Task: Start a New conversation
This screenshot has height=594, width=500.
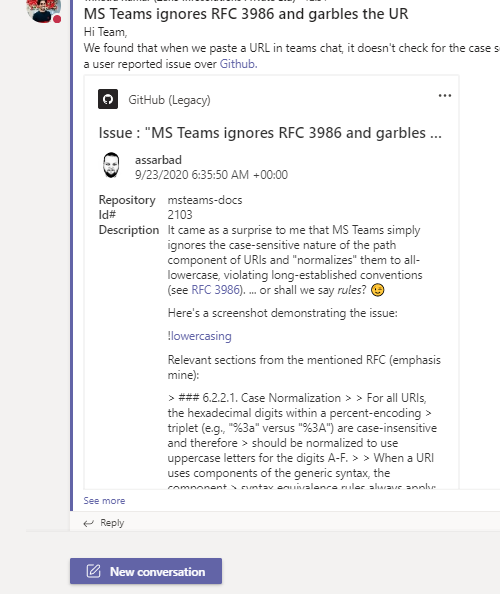Action: (x=146, y=571)
